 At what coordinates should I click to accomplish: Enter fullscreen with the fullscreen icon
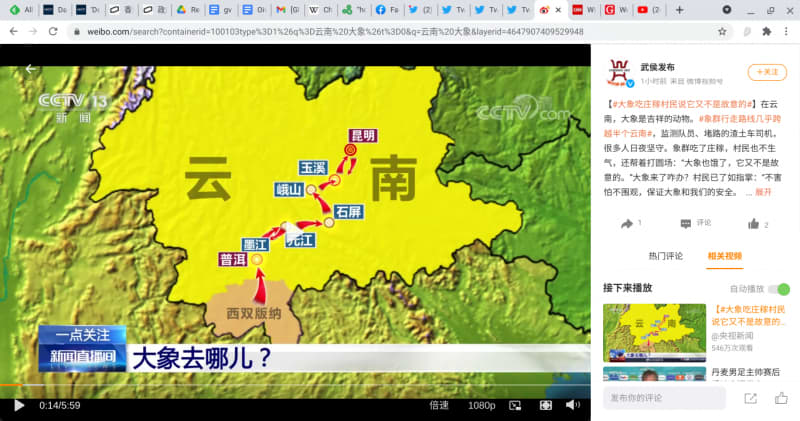click(545, 405)
